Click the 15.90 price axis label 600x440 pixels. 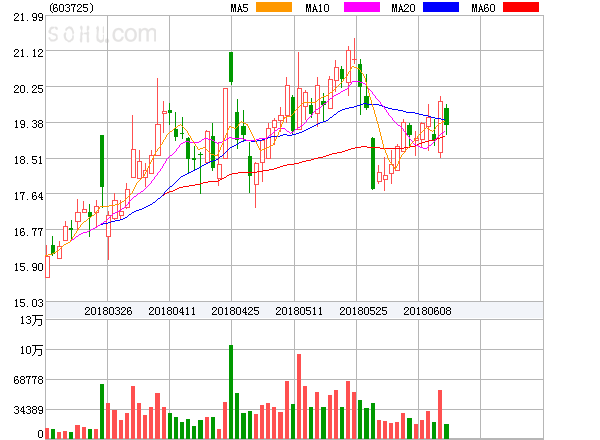tap(28, 267)
